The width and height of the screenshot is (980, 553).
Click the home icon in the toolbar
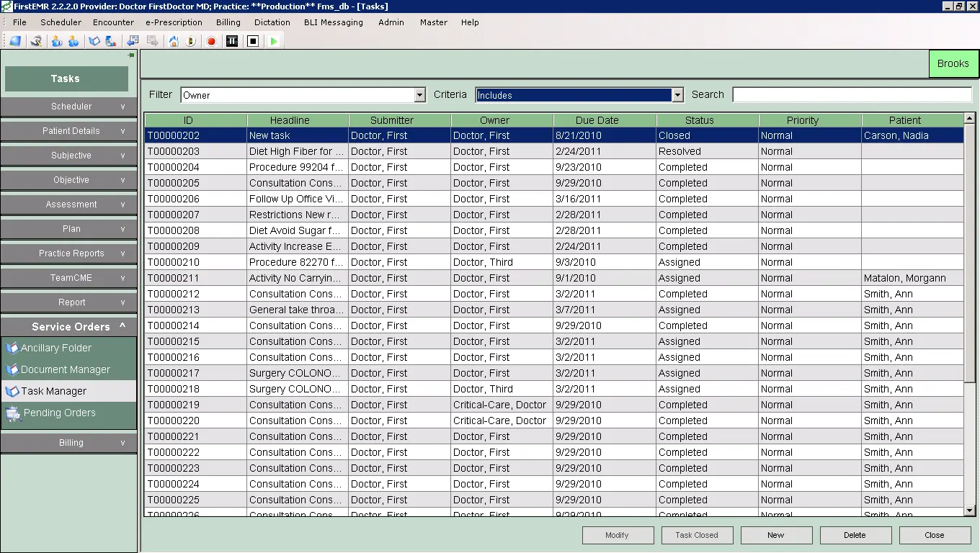[x=174, y=41]
